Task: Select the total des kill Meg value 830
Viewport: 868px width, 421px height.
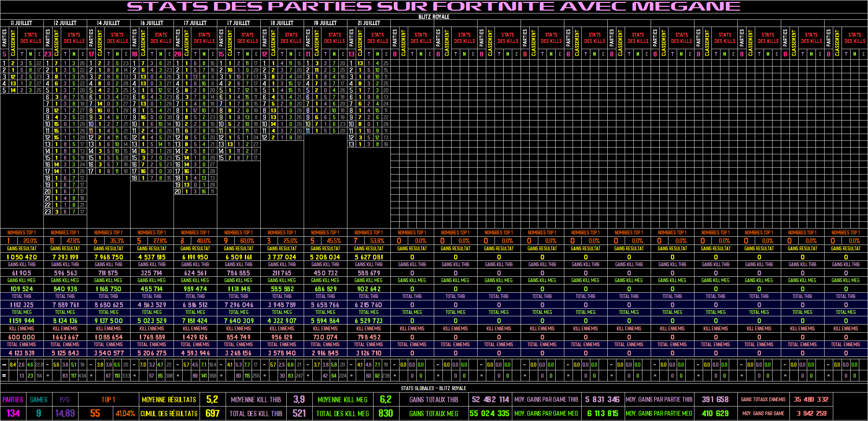Action: tap(386, 413)
